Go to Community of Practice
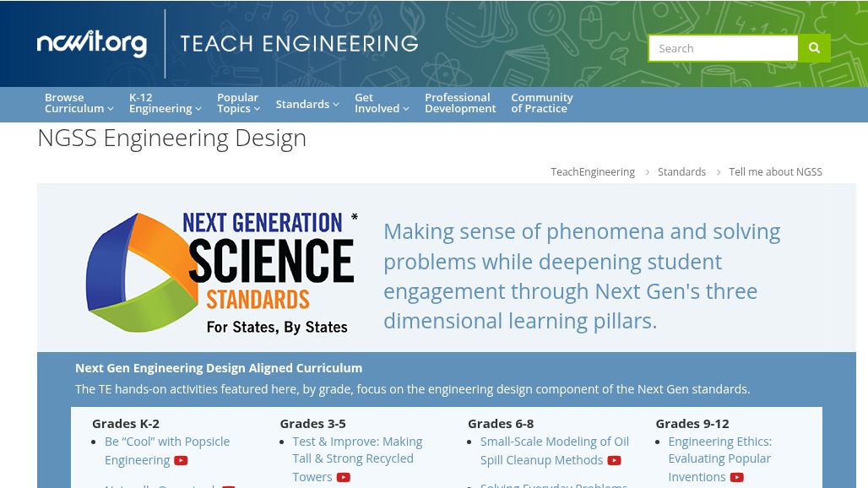Image resolution: width=868 pixels, height=488 pixels. point(541,103)
